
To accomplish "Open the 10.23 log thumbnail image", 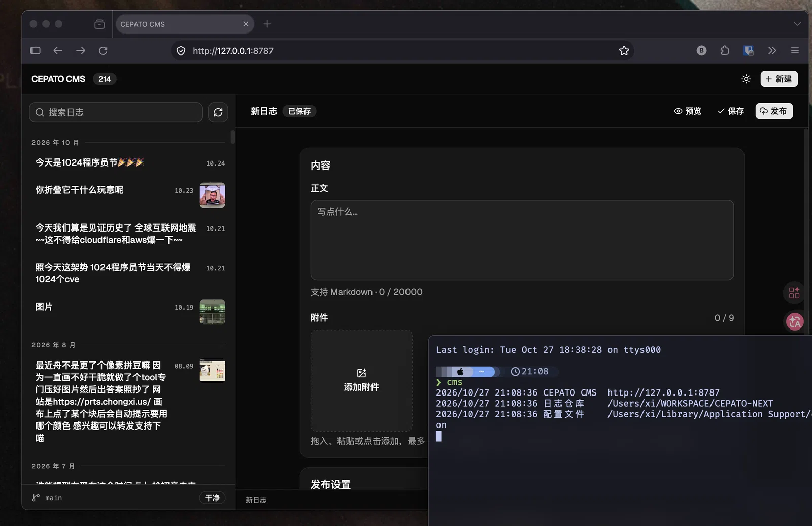I will (x=212, y=195).
